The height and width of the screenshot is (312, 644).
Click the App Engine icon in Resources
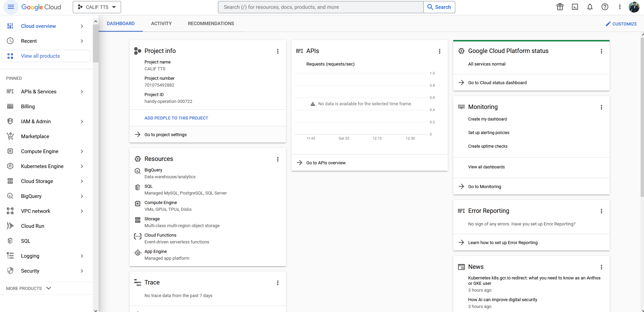[x=138, y=253]
